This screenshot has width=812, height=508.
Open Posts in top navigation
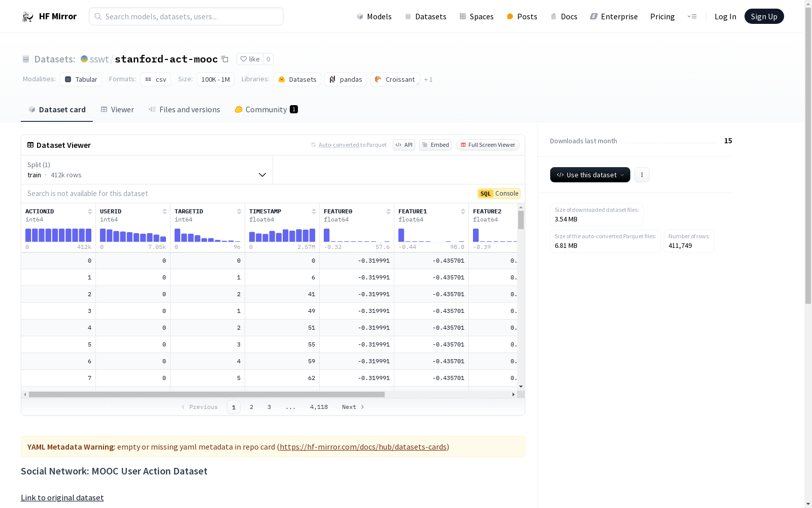(x=522, y=16)
